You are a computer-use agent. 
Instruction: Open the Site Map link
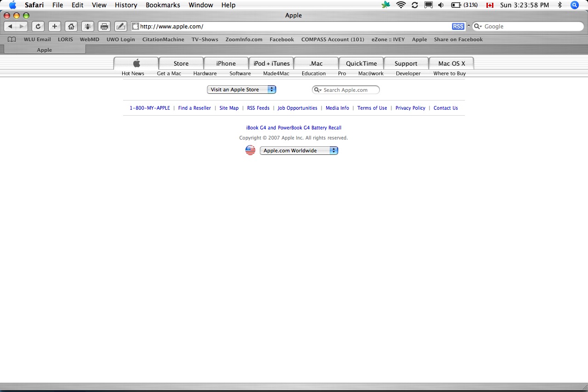click(229, 108)
